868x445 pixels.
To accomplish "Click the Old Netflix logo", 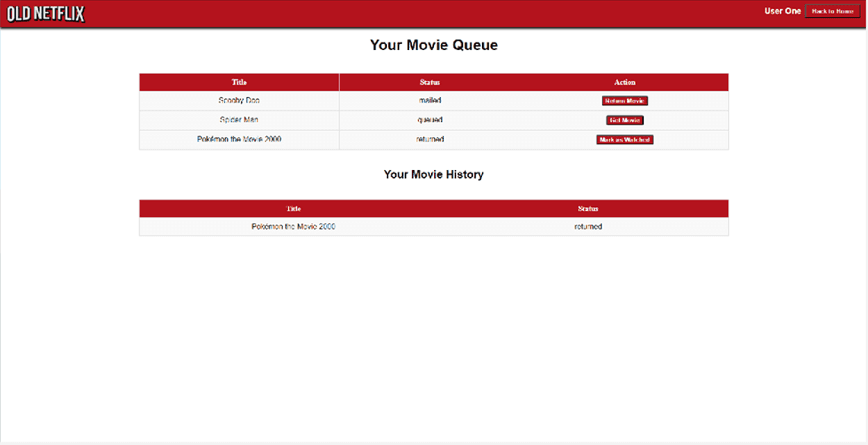I will (46, 13).
